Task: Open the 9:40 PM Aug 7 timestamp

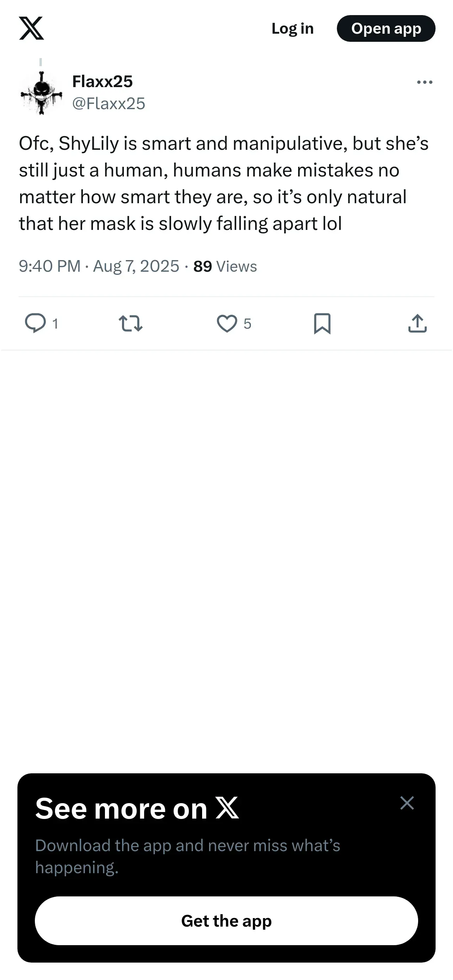Action: pyautogui.click(x=99, y=266)
